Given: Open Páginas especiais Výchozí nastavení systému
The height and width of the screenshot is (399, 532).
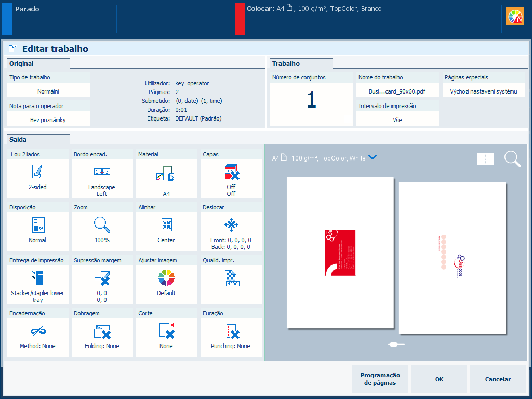Looking at the screenshot, I should (x=484, y=90).
